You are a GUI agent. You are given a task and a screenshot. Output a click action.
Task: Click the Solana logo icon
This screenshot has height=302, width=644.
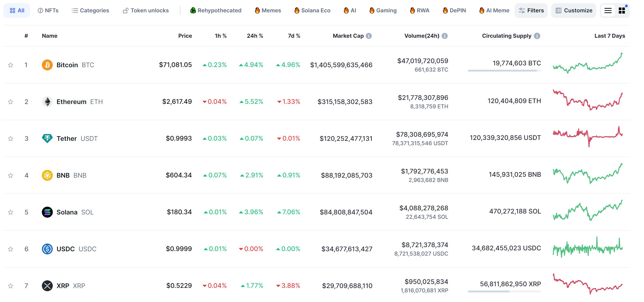[47, 212]
